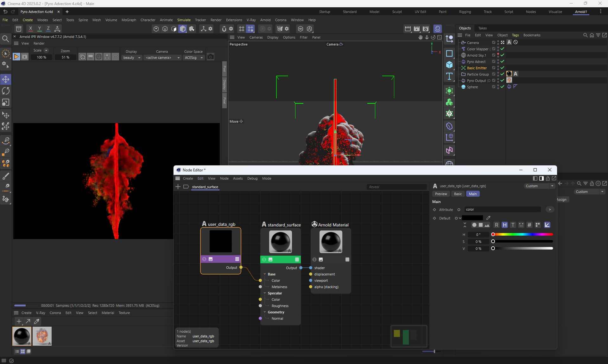Image resolution: width=608 pixels, height=364 pixels.
Task: Toggle Sphere object enable checkmark
Action: pos(502,87)
